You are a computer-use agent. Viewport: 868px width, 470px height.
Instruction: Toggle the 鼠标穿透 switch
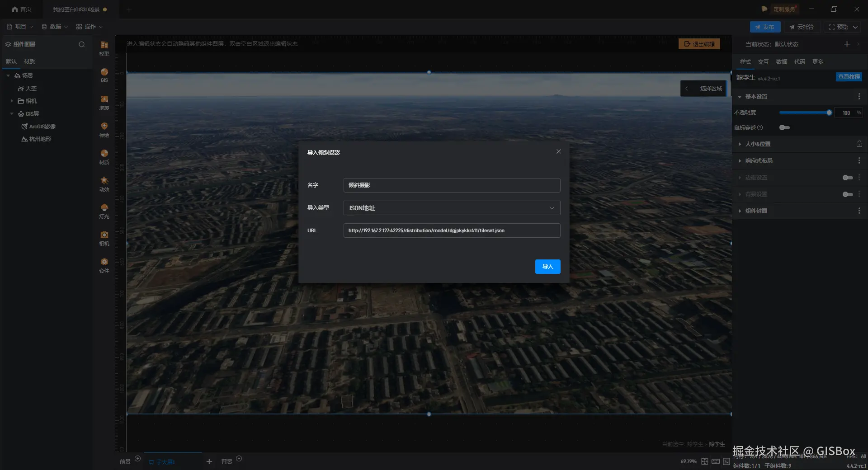[x=785, y=128]
